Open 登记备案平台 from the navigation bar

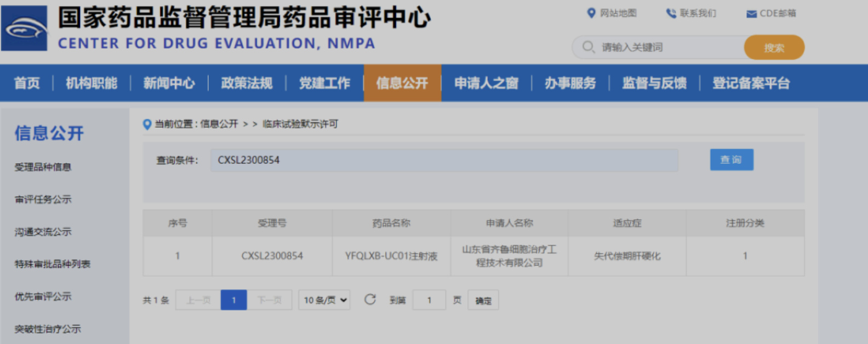click(751, 83)
